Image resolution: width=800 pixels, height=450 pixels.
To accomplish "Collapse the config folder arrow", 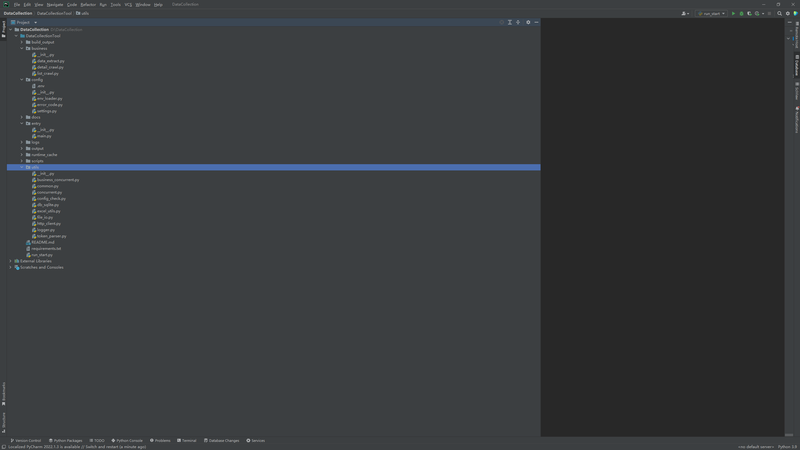I will [21, 80].
